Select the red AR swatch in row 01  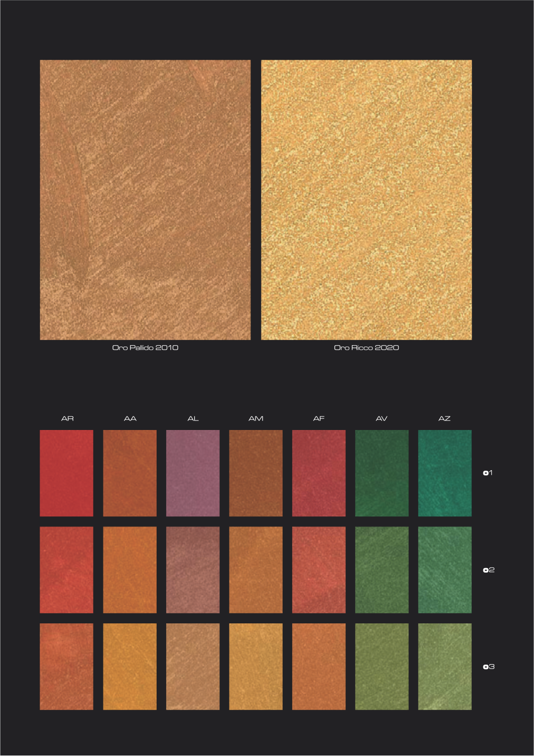tap(66, 473)
